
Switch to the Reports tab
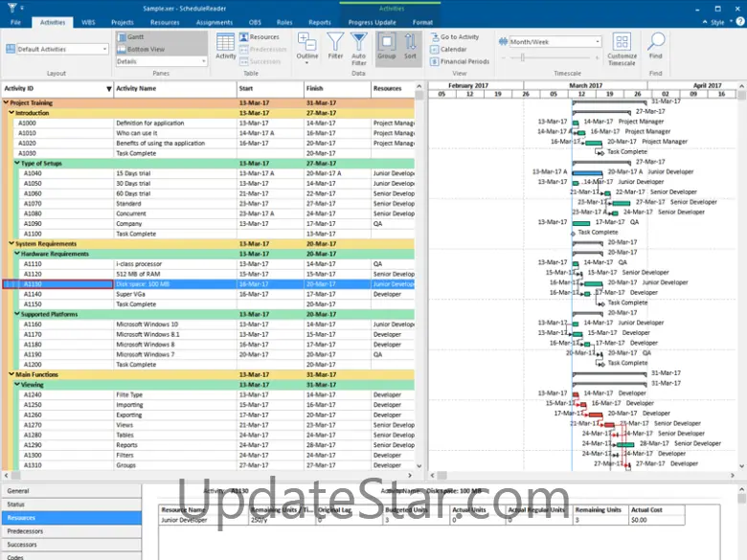point(320,22)
